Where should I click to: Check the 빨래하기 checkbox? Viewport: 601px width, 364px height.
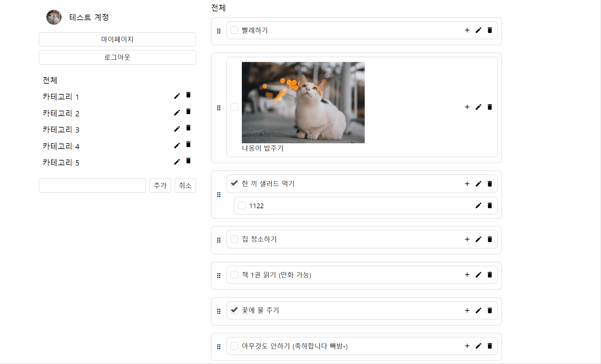point(234,30)
